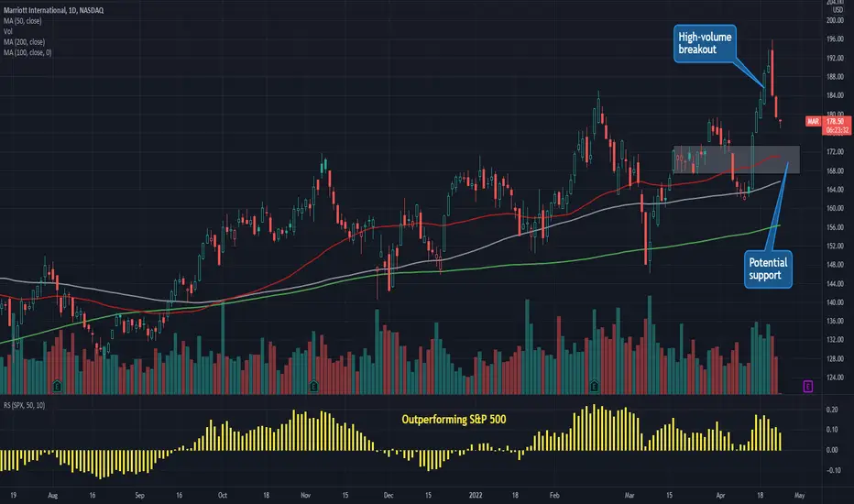Click the 200.00 price axis label

pos(835,21)
